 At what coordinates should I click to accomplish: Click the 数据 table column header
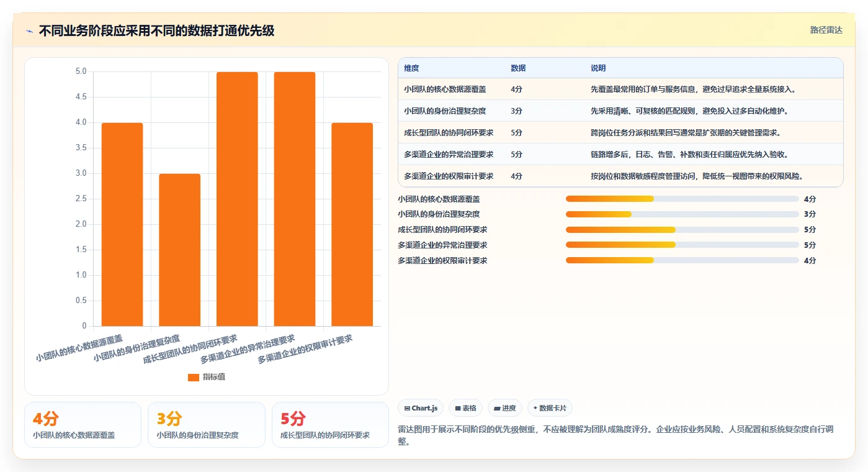click(518, 68)
